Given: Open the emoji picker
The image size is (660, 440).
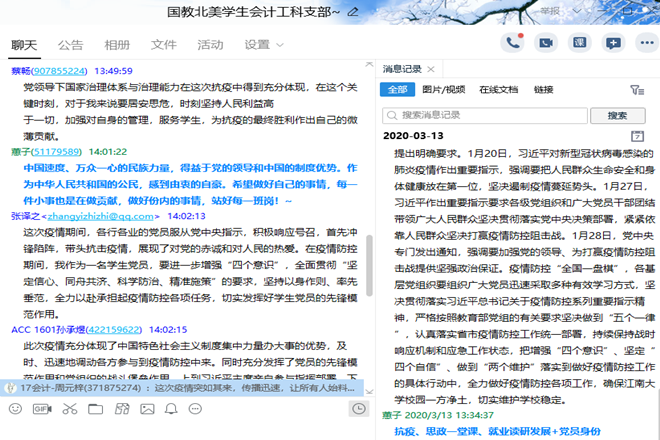Looking at the screenshot, I should (x=17, y=408).
